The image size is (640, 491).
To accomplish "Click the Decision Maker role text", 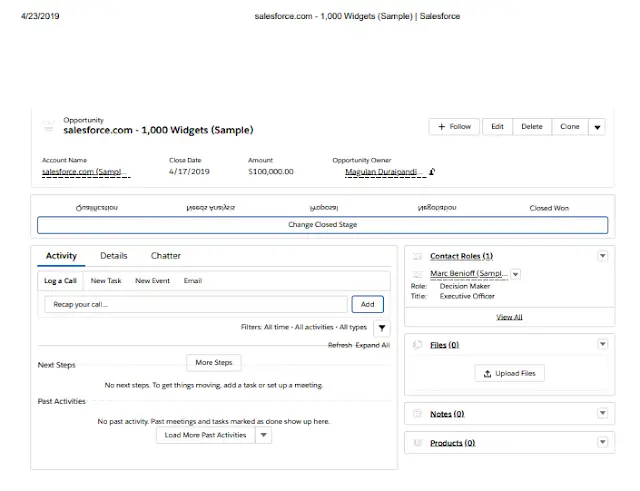I will point(464,287).
